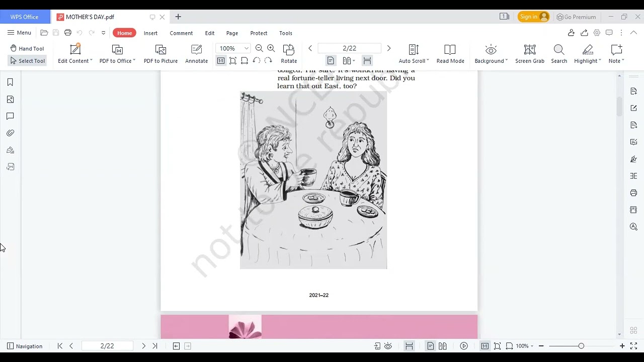This screenshot has height=362, width=644.
Task: Open the Comment tab
Action: coord(181,33)
